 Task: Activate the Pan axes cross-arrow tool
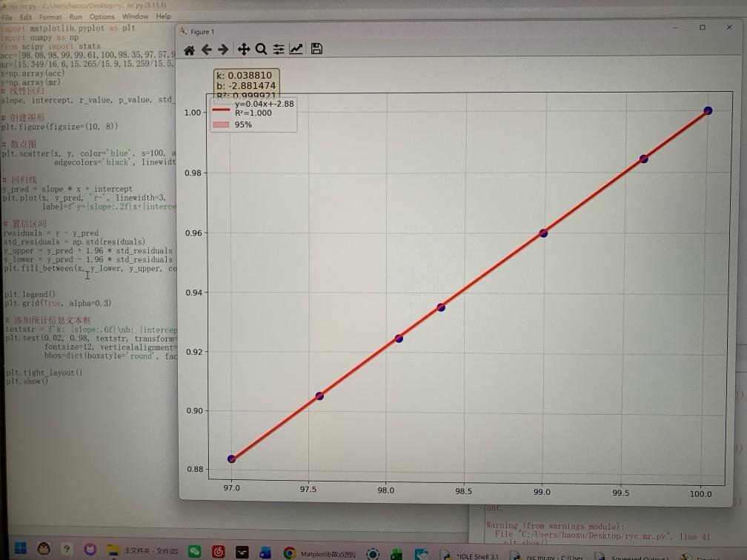tap(243, 49)
